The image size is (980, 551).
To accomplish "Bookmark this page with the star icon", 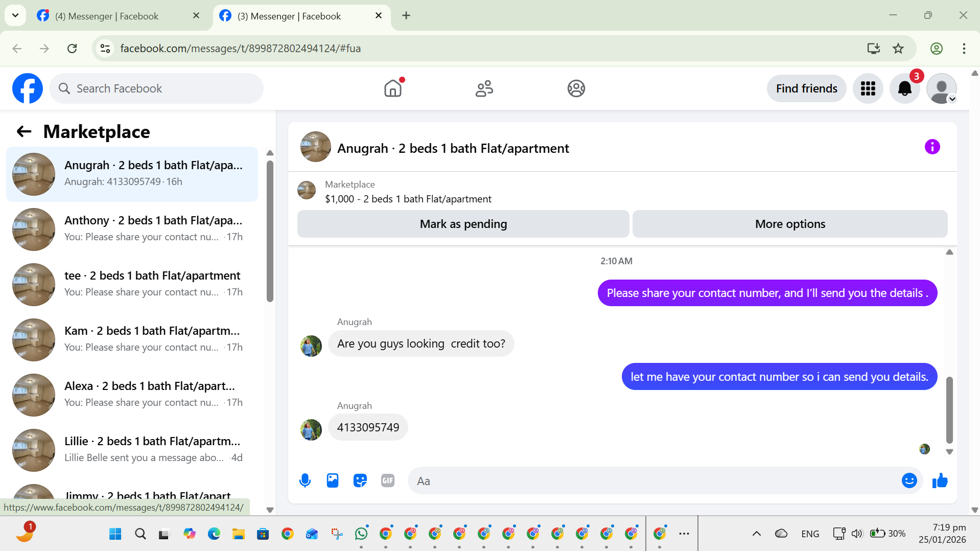I will [898, 49].
